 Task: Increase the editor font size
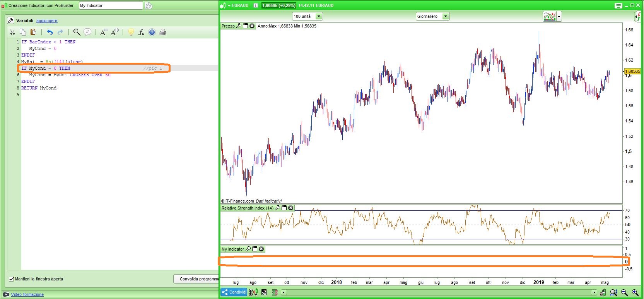[114, 32]
